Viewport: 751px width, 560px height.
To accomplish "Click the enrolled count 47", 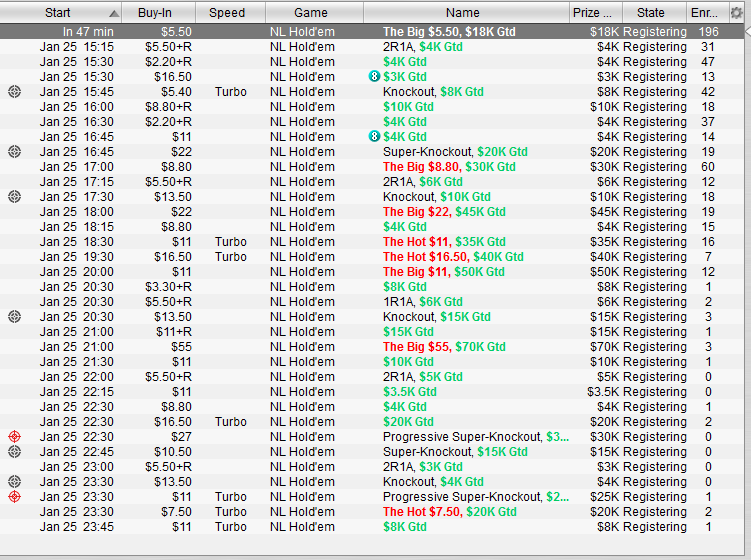I will 708,62.
